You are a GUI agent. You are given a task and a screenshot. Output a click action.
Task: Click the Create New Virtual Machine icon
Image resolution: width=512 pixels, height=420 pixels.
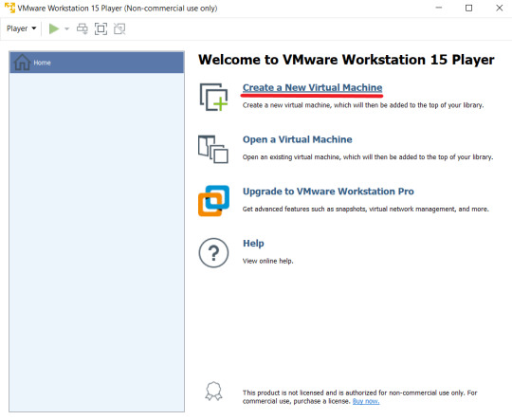214,97
